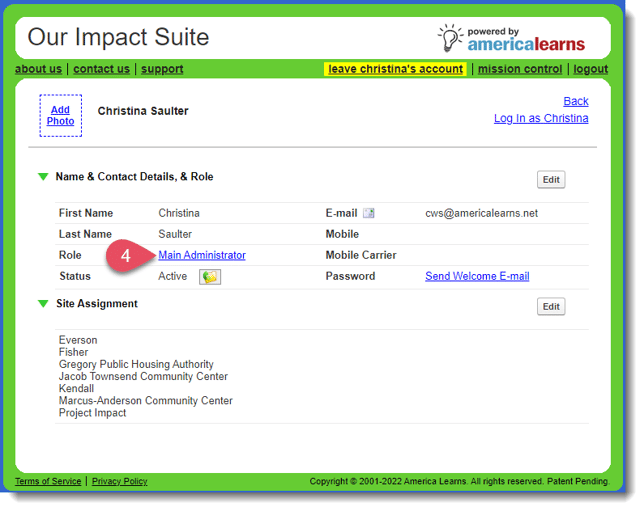644x511 pixels.
Task: Click logout in the top navigation
Action: pos(590,69)
